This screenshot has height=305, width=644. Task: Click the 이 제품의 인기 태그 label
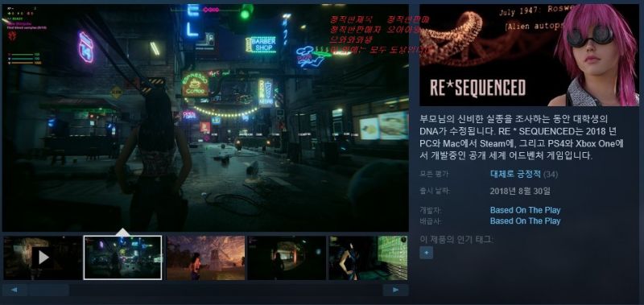[x=455, y=239]
